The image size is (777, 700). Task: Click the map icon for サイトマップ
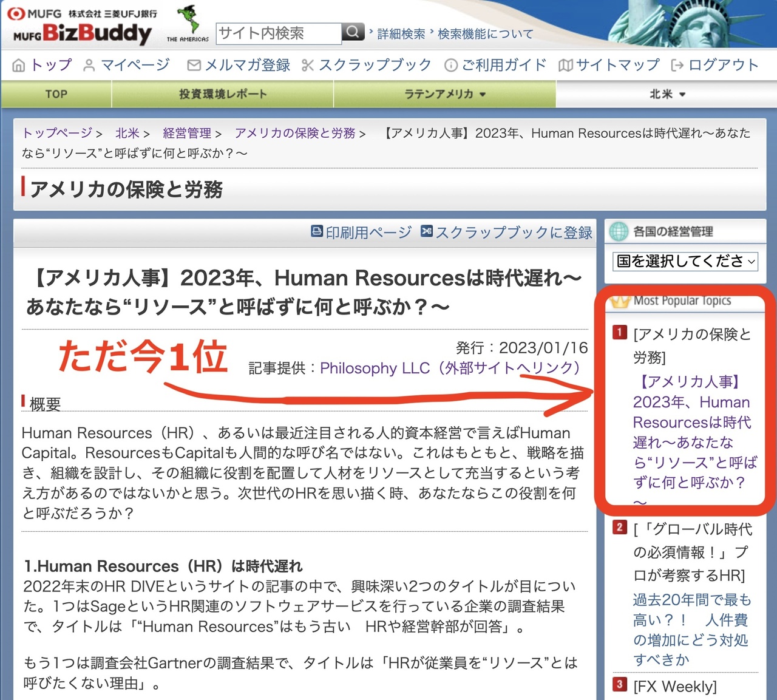[x=565, y=66]
